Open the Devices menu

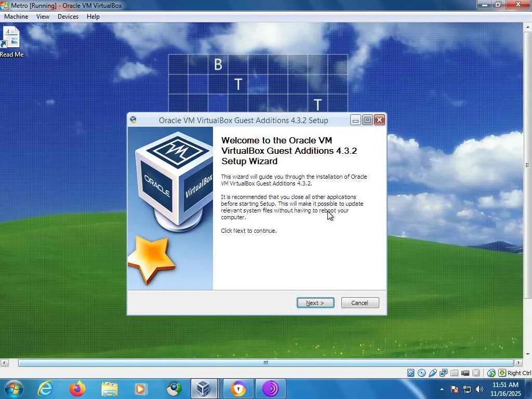(68, 17)
